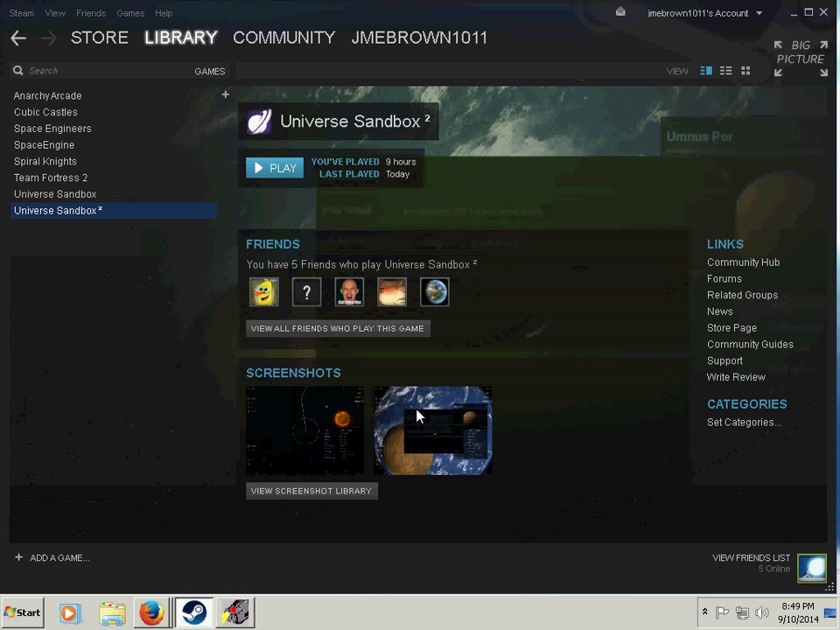
Task: Open the JMEBROWN1011 profile tab
Action: [x=419, y=38]
